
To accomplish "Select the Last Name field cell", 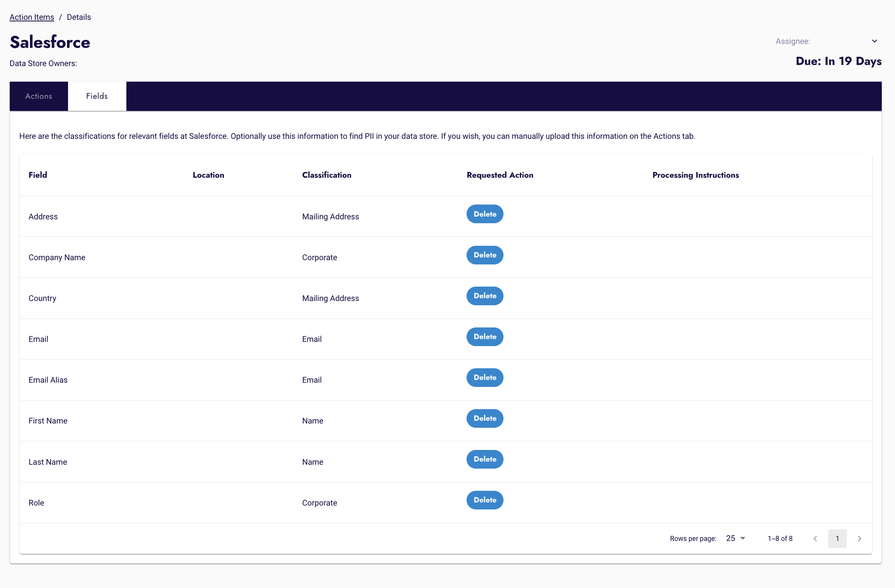I will coord(48,462).
